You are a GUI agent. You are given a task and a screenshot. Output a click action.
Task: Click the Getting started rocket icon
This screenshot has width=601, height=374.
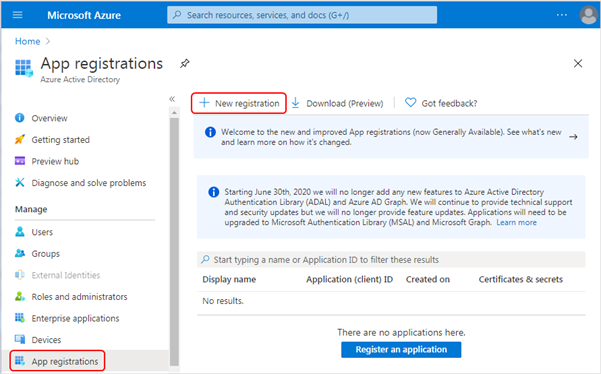pos(20,139)
